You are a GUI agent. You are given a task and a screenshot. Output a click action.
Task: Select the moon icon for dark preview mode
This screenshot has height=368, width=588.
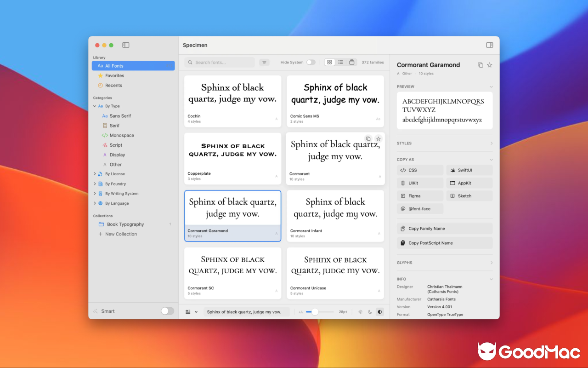click(370, 312)
